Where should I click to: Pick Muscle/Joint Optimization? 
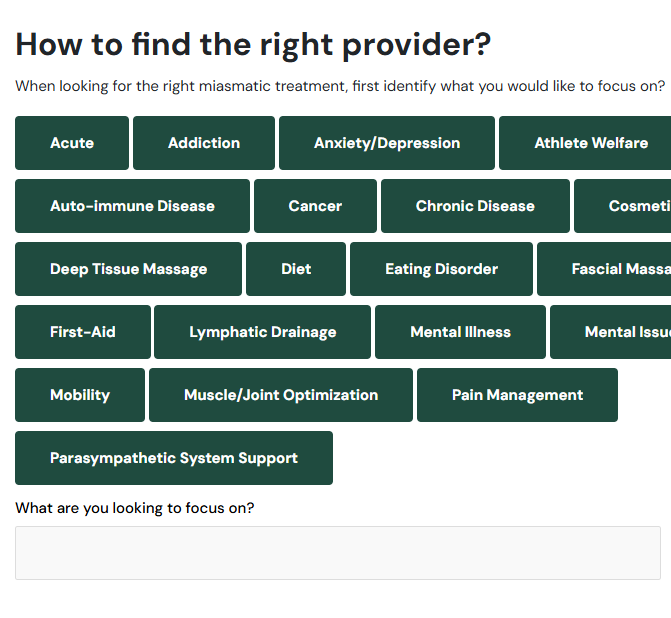point(281,395)
